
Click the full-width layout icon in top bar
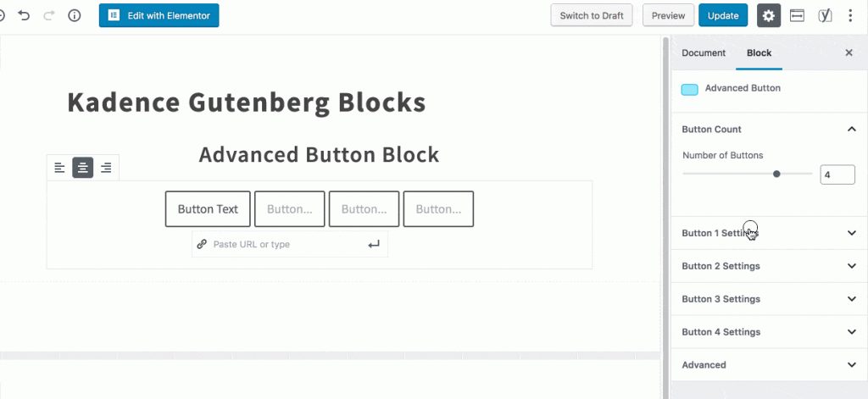click(797, 15)
